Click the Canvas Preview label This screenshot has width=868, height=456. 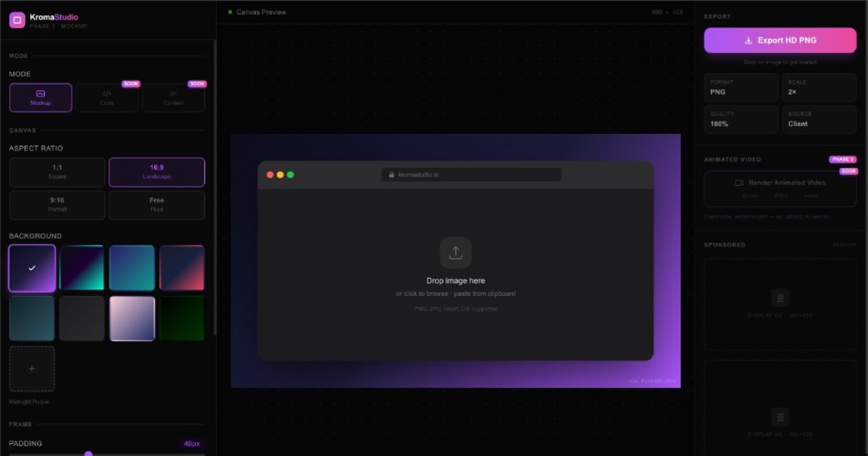coord(261,12)
